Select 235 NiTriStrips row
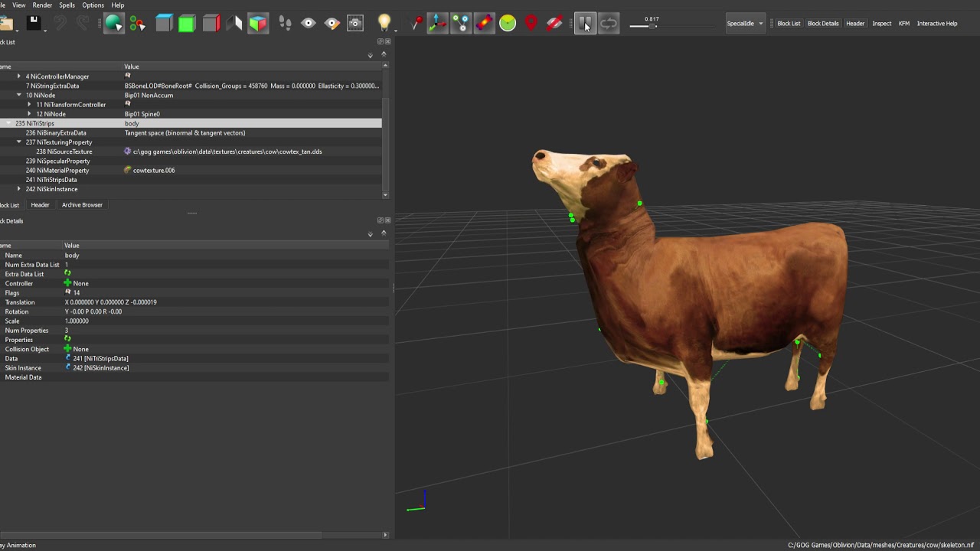980x551 pixels. 191,123
